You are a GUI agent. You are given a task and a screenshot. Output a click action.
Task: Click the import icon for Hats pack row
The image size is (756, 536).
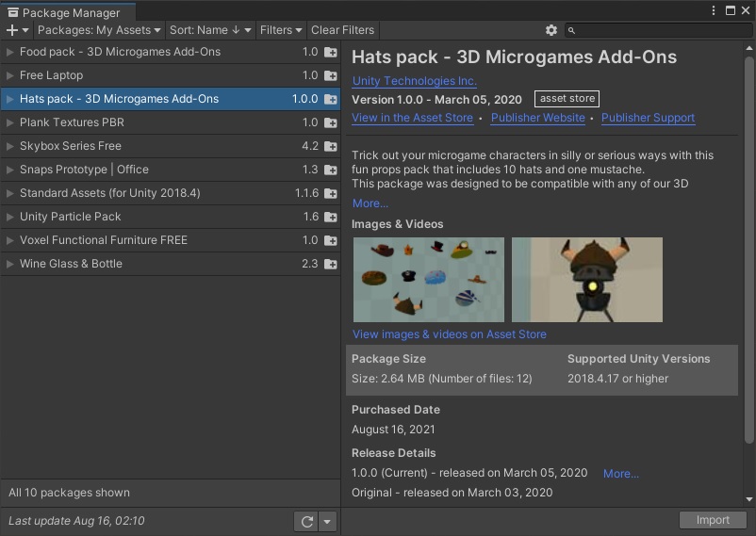(330, 99)
